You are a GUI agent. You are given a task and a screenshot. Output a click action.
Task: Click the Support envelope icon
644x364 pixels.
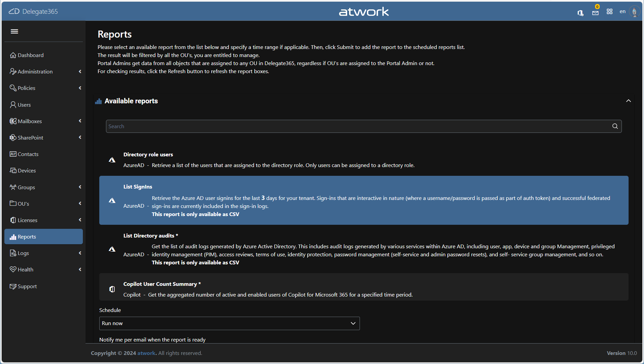13,287
